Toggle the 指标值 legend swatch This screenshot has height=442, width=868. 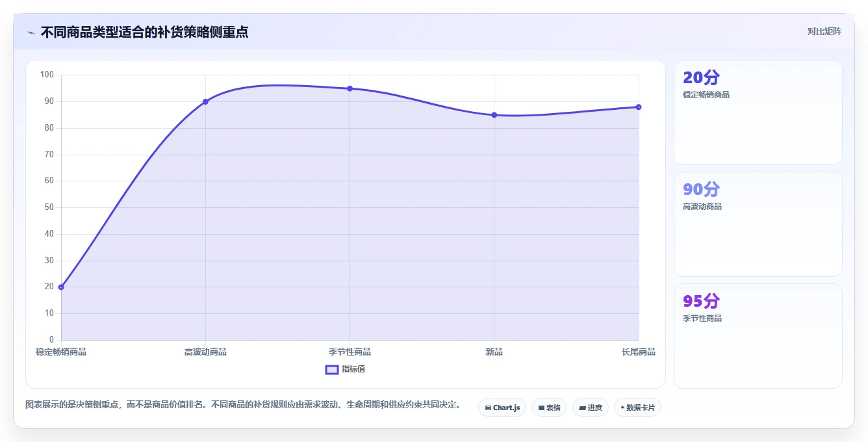332,369
